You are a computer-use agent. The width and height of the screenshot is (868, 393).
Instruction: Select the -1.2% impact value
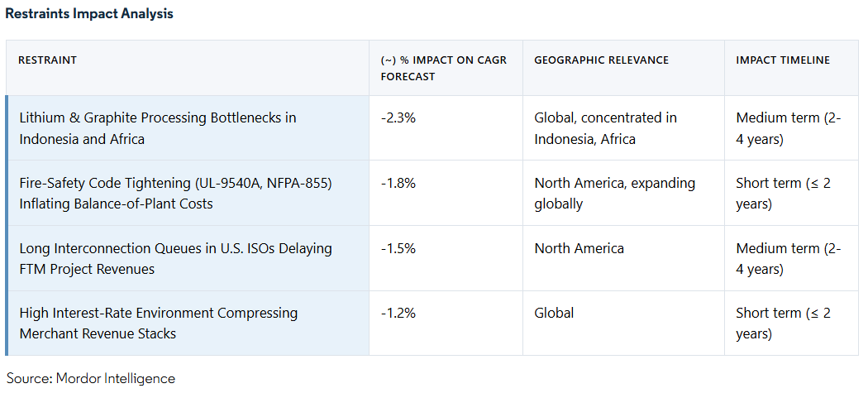[398, 313]
